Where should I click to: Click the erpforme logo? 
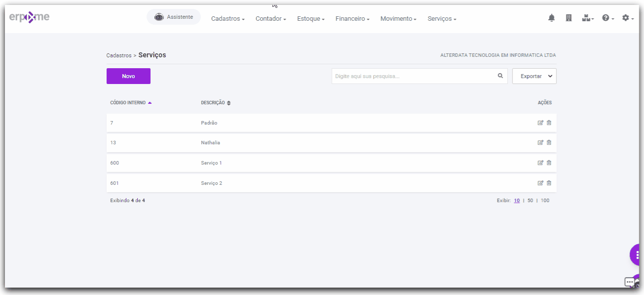29,17
